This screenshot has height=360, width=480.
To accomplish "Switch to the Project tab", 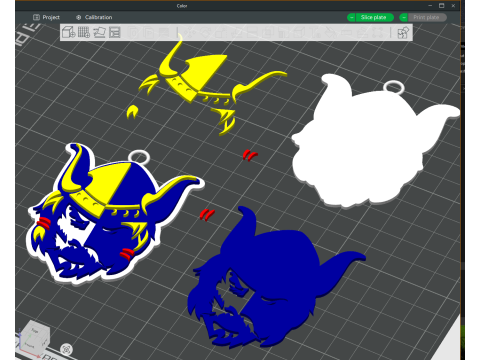I will click(x=46, y=17).
